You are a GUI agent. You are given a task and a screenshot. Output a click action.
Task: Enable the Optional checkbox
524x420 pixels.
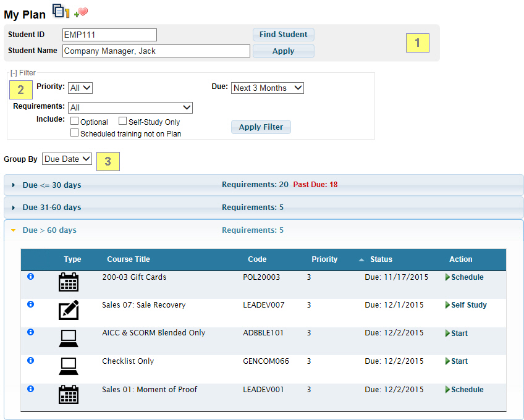coord(75,122)
